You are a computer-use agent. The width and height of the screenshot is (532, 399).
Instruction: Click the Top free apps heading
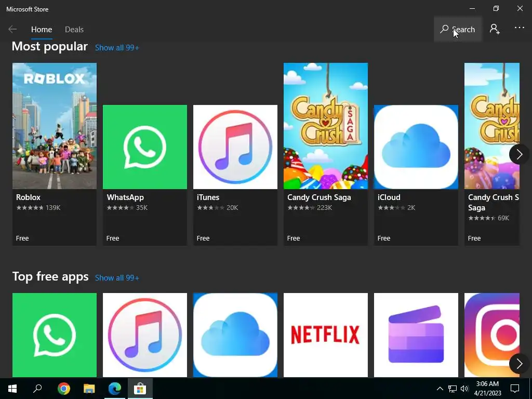coord(50,276)
